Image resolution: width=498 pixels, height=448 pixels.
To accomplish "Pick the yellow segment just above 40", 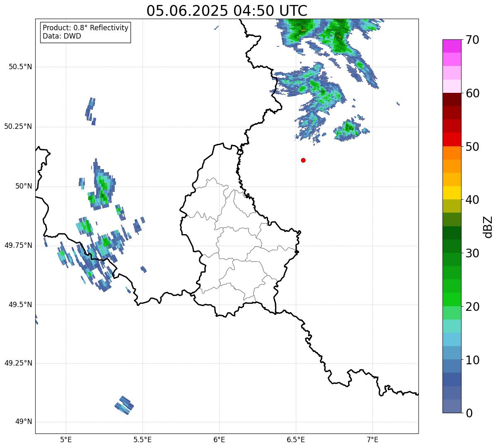I will 452,193.
